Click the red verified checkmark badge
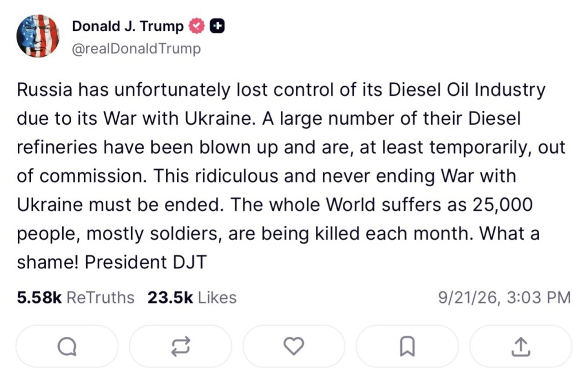This screenshot has width=588, height=381. tap(196, 26)
